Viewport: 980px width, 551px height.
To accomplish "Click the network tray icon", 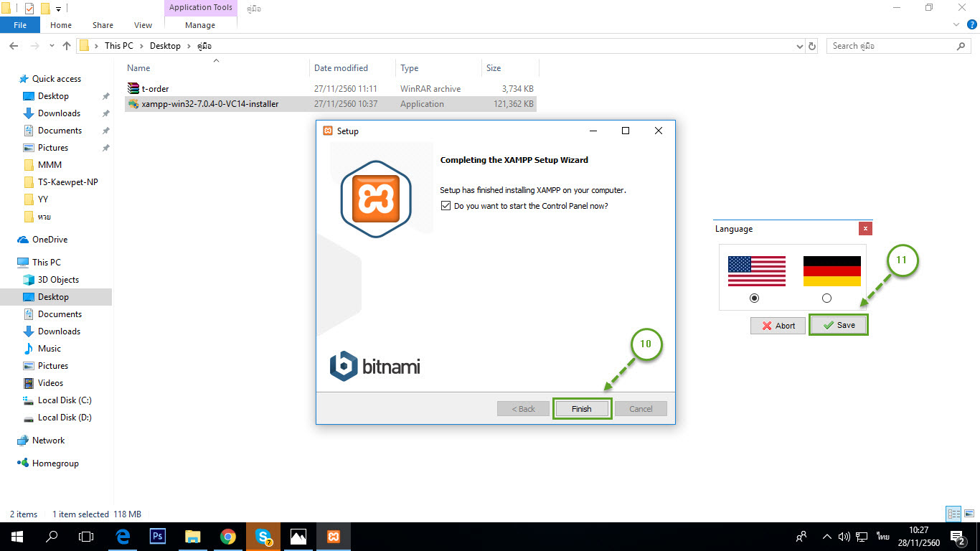I will pos(862,536).
